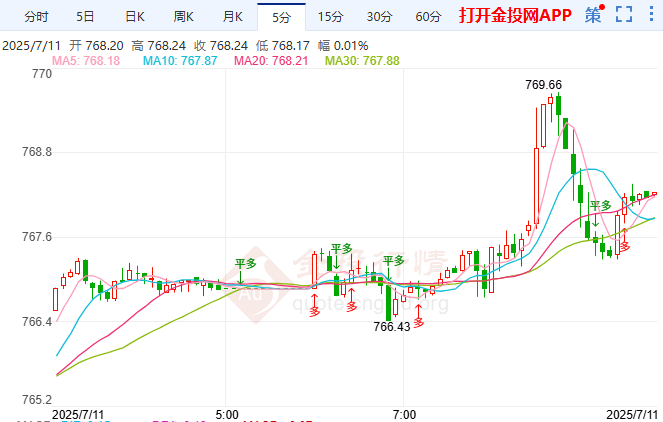Open the 打开金投网APP link
This screenshot has height=422, width=663.
click(x=515, y=16)
